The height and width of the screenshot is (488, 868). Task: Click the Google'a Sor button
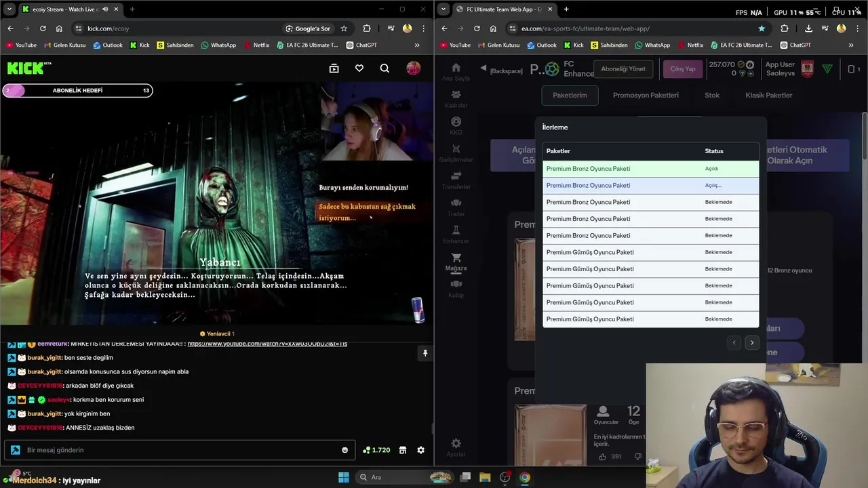click(309, 28)
